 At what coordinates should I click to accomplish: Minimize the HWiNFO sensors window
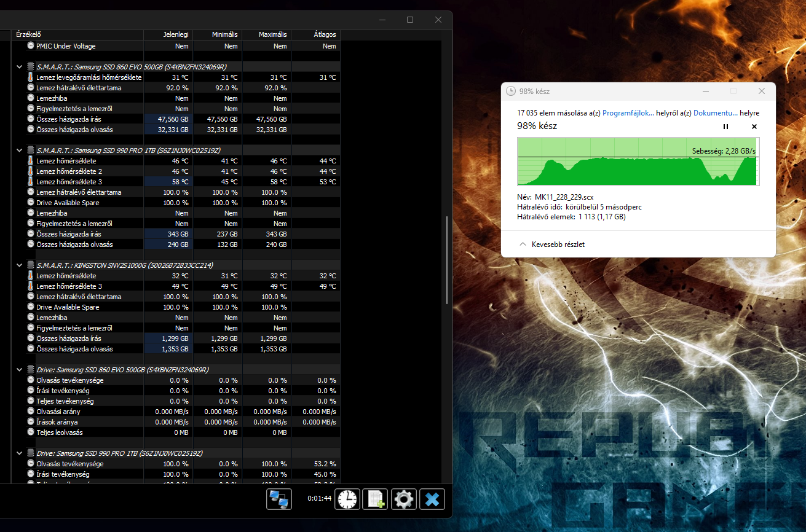tap(382, 20)
